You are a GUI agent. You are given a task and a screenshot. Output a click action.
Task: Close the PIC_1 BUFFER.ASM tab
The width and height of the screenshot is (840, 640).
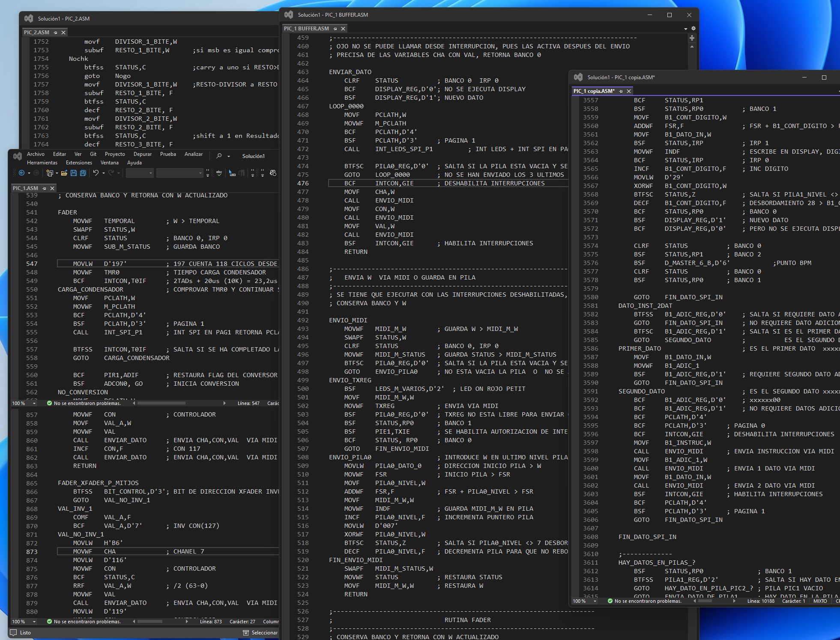(x=343, y=29)
